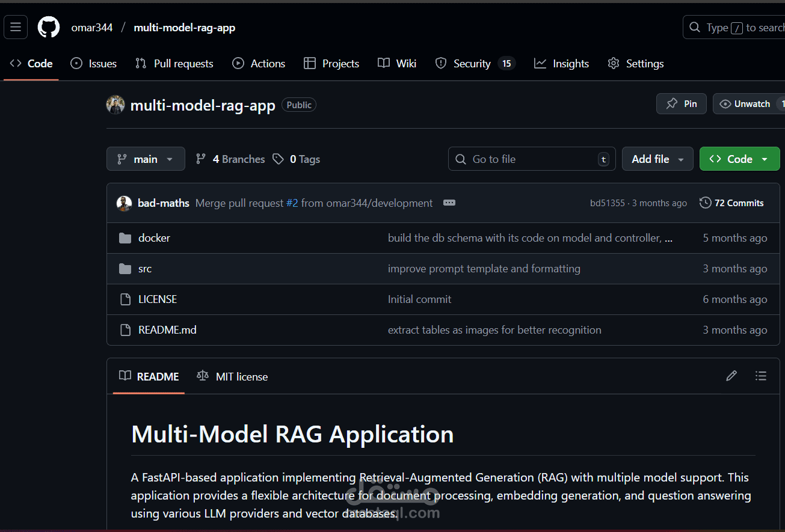Pin the repository
Screen dimensions: 785x532
[681, 104]
